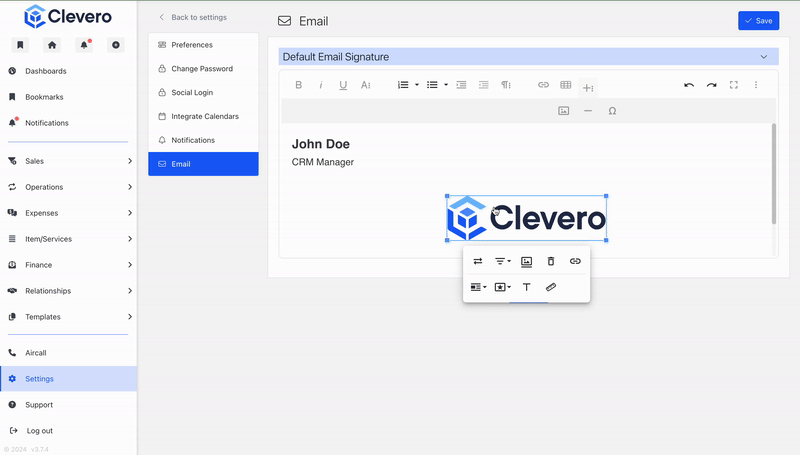
Task: Open the bell alerts icon at top
Action: point(84,45)
